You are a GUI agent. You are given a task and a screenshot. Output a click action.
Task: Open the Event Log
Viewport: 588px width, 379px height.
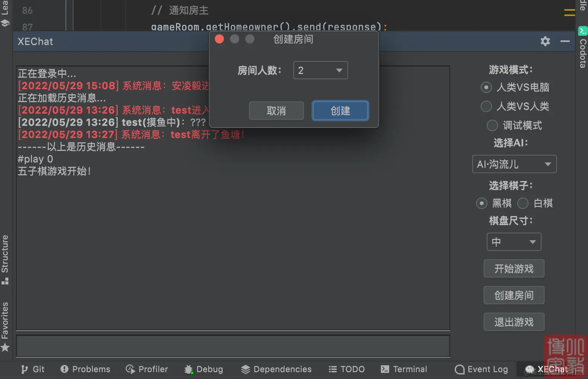pyautogui.click(x=481, y=369)
